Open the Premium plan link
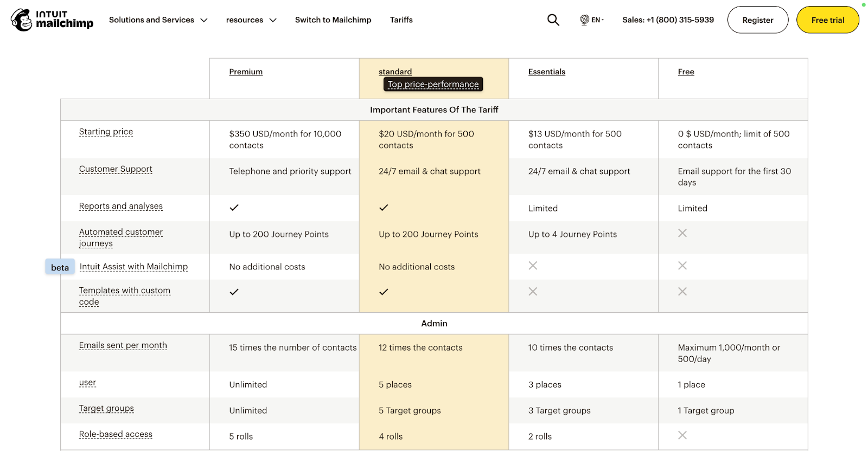868x451 pixels. (245, 71)
